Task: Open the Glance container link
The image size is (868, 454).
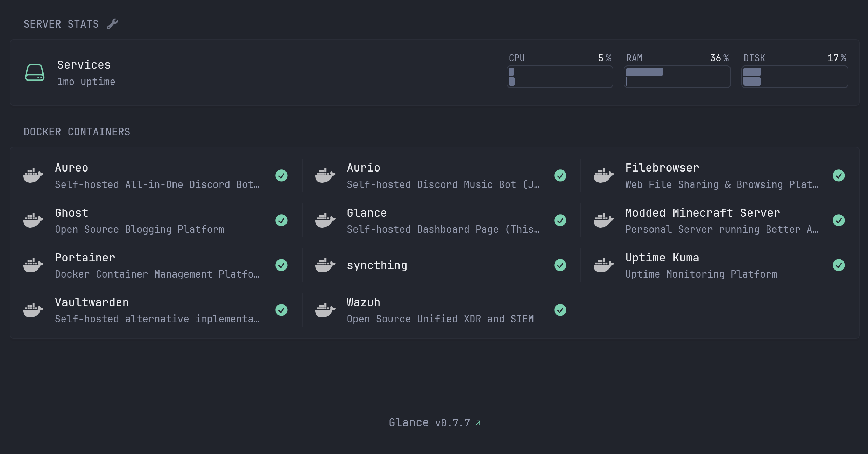Action: coord(367,213)
